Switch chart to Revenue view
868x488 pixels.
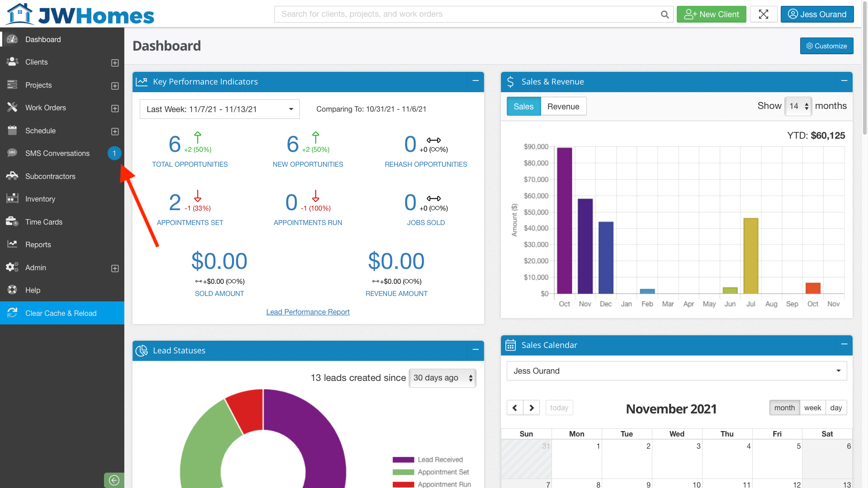pyautogui.click(x=563, y=106)
